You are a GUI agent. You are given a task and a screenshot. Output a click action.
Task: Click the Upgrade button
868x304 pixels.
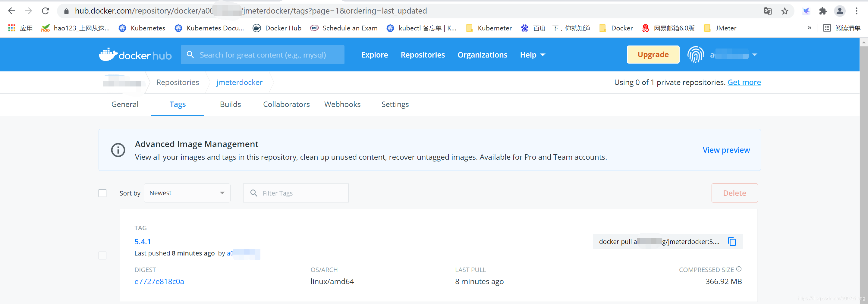tap(653, 55)
